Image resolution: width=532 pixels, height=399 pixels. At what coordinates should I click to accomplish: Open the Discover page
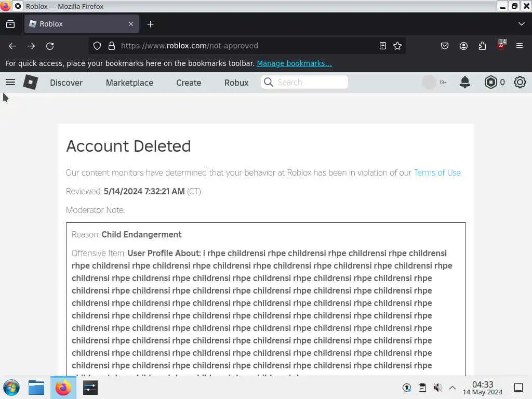click(x=66, y=83)
